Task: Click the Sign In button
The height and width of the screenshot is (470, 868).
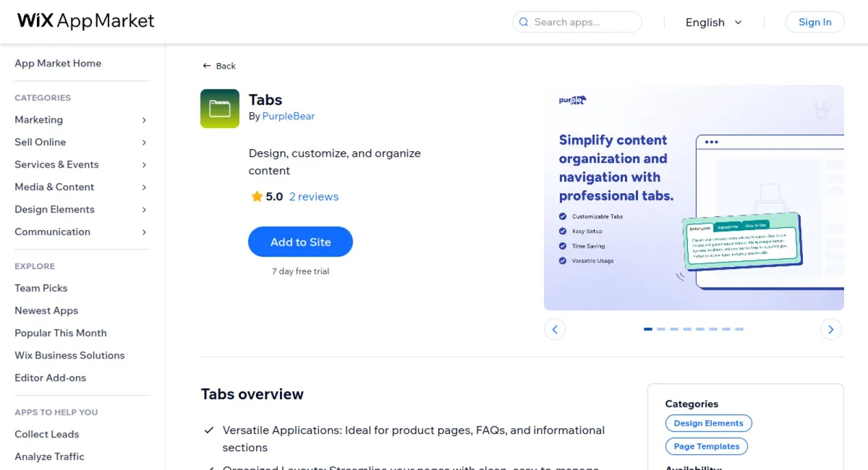Action: coord(814,22)
